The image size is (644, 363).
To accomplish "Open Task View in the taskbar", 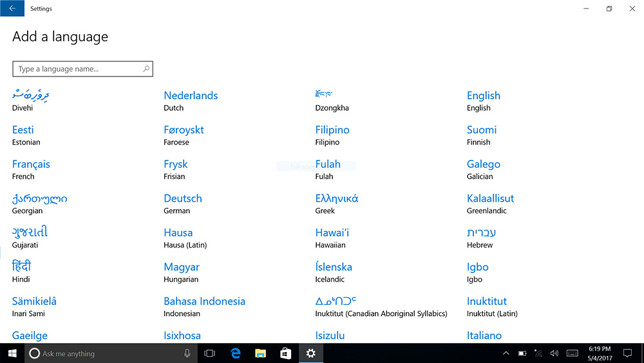I will pos(209,353).
